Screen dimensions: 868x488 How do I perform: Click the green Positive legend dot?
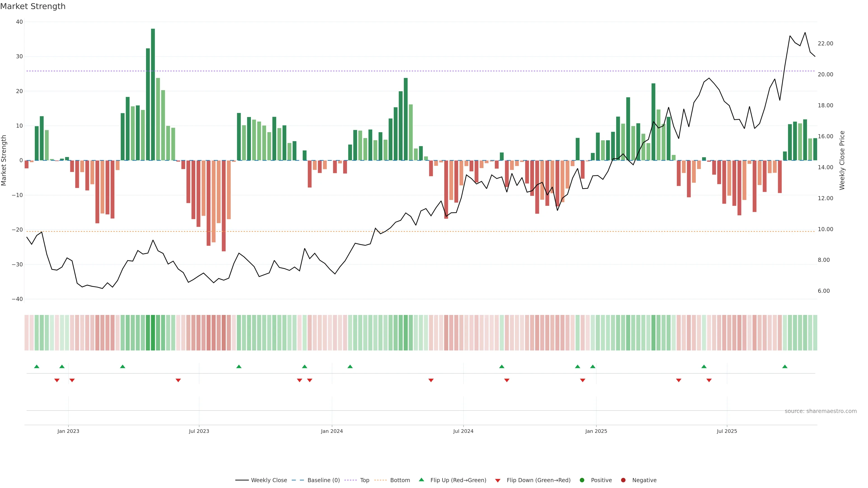(582, 480)
